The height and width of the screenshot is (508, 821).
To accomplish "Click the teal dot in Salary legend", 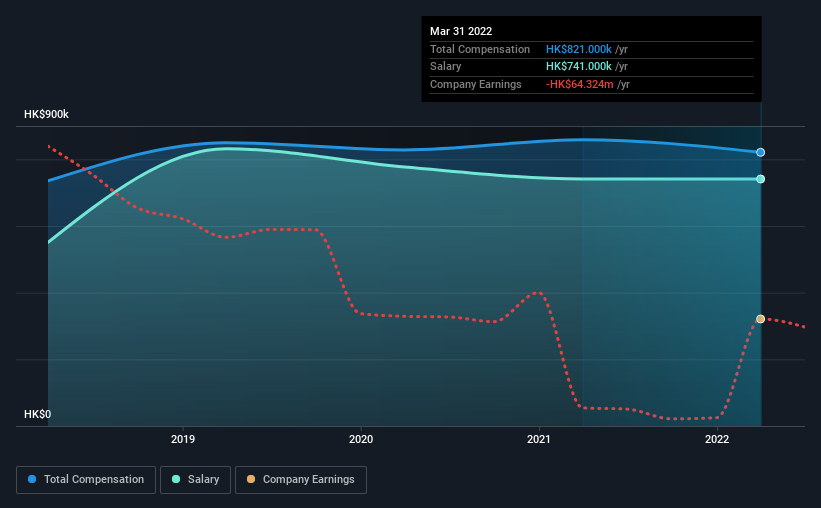I will pos(176,479).
